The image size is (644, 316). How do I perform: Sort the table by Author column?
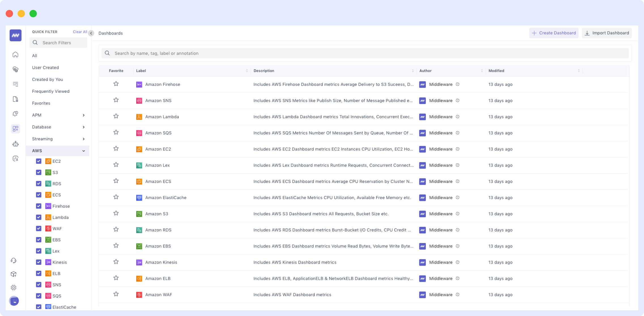pyautogui.click(x=482, y=71)
